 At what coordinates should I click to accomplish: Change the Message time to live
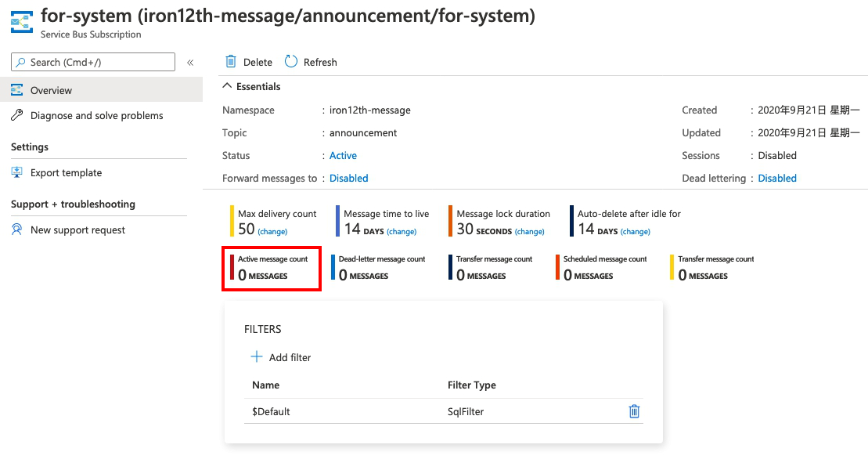click(402, 232)
